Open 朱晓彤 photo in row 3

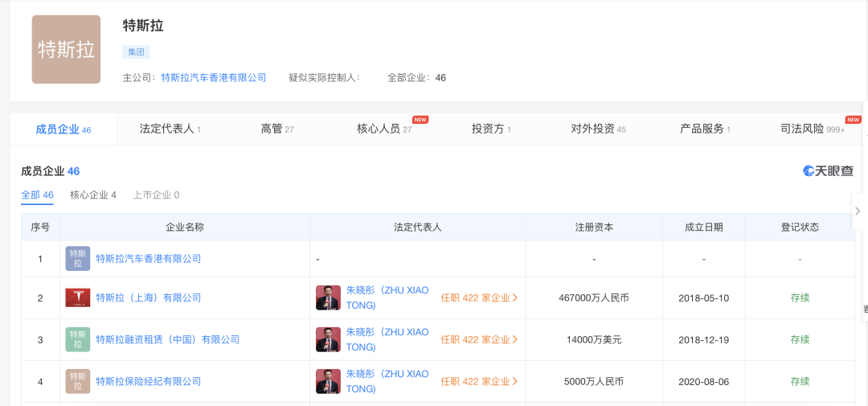(x=328, y=339)
